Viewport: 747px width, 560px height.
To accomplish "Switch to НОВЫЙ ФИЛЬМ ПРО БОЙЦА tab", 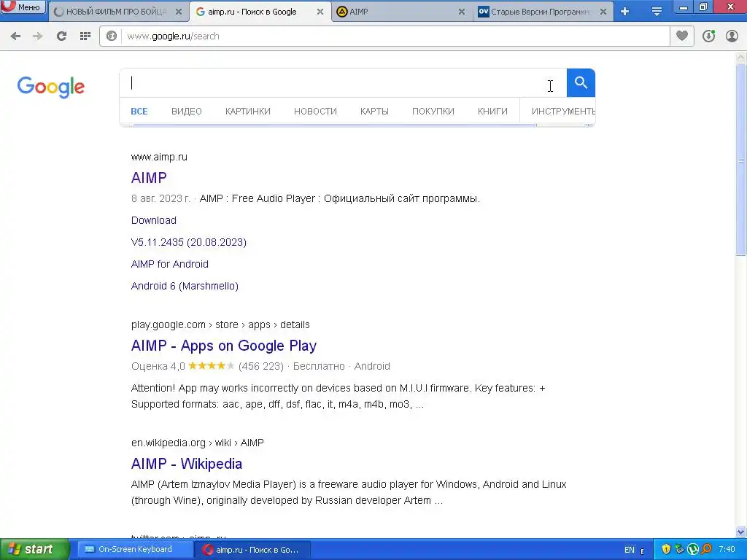I will coord(116,12).
